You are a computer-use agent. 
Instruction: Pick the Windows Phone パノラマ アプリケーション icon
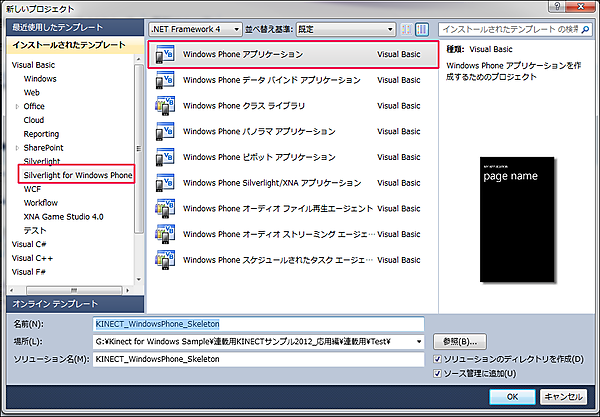click(165, 132)
